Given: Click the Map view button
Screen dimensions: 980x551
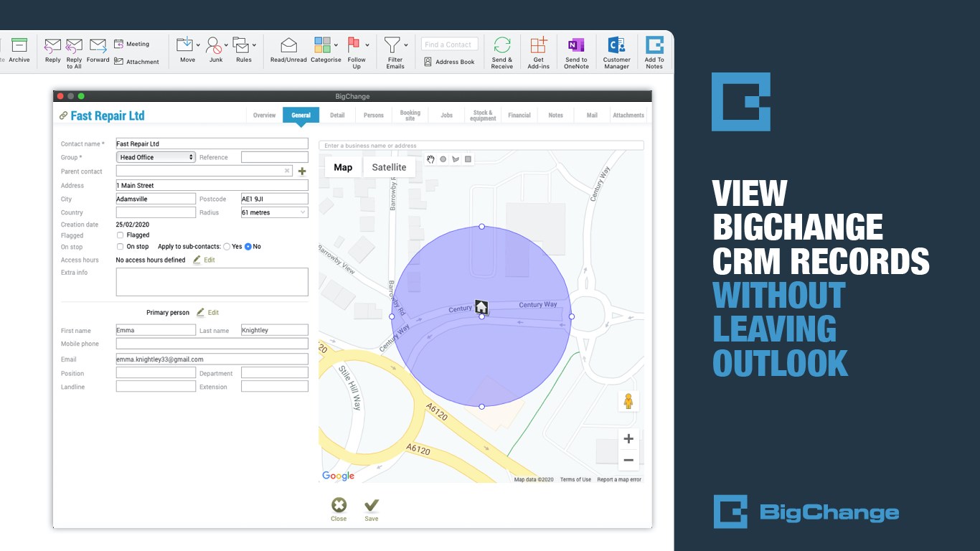Looking at the screenshot, I should (344, 167).
